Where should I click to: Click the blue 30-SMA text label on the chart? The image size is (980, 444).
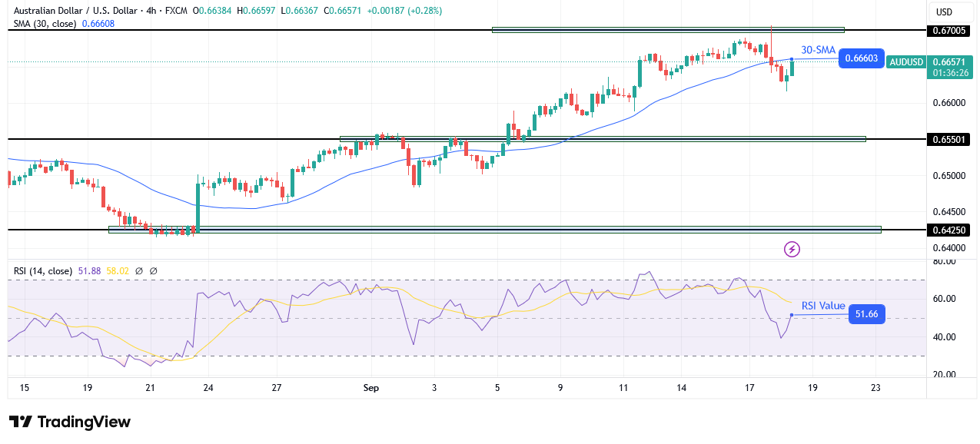(817, 49)
